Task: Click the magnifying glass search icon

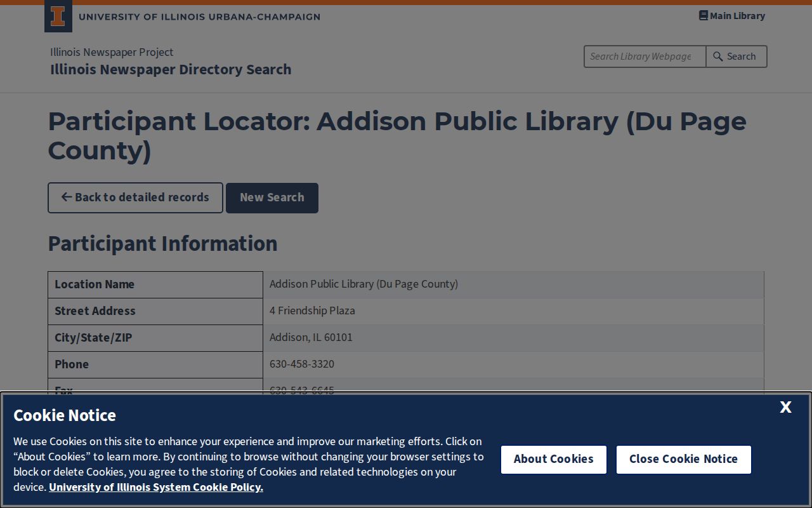Action: coord(718,57)
